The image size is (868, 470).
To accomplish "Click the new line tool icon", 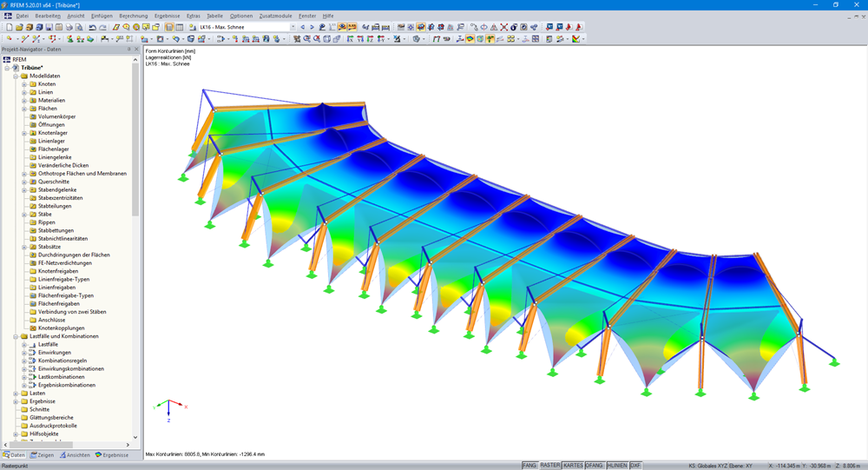I will point(25,39).
